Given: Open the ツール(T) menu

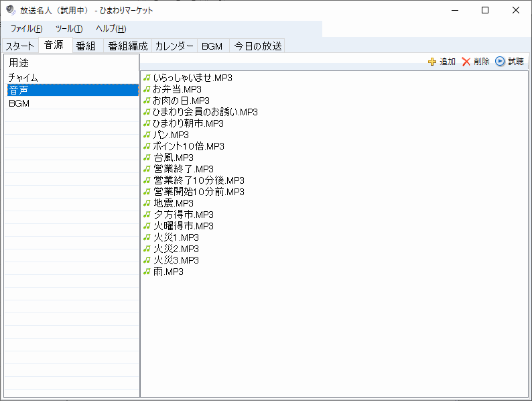Looking at the screenshot, I should click(x=68, y=29).
